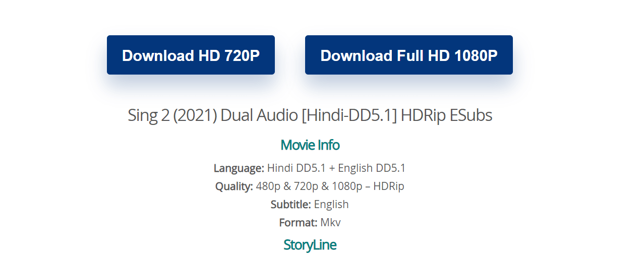Click the Download Full HD 1080P button

[409, 55]
